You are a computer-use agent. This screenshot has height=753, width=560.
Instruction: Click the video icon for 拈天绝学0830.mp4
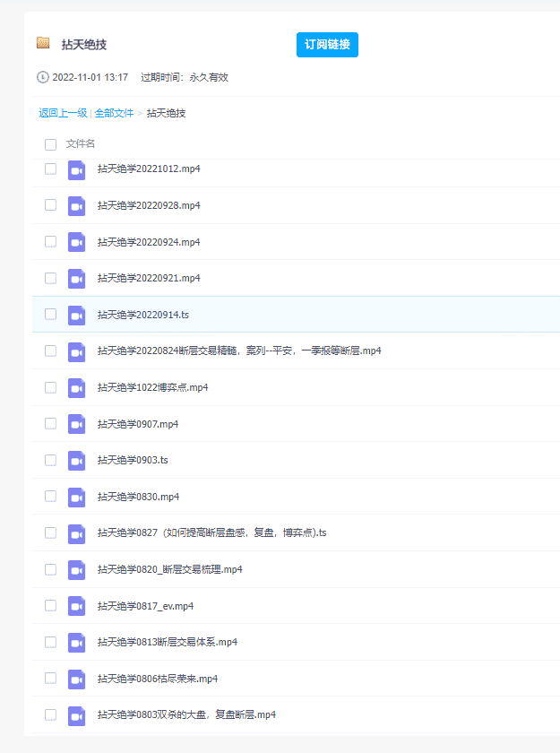76,498
